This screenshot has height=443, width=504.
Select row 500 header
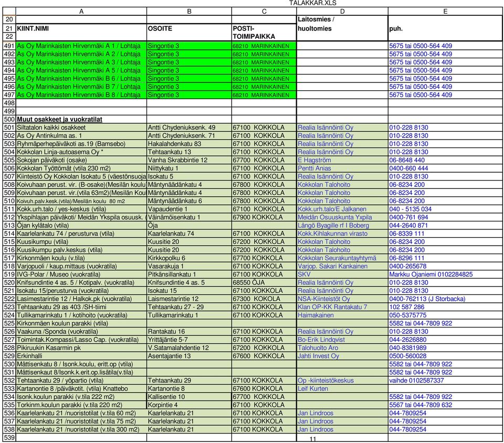tap(9, 119)
